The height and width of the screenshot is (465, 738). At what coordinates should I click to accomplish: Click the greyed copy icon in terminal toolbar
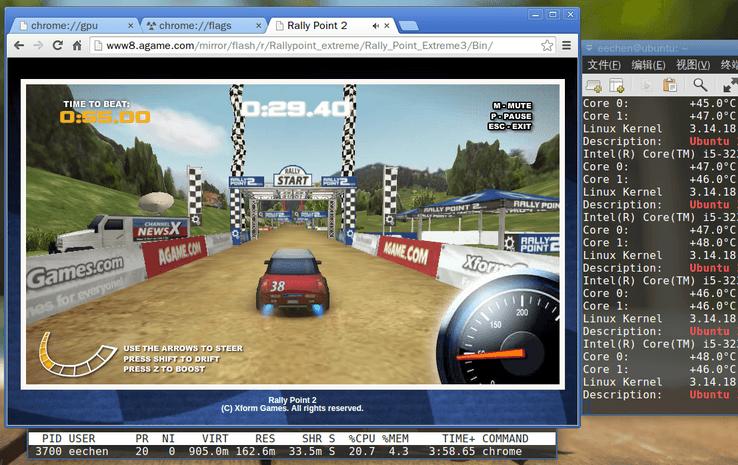(646, 86)
